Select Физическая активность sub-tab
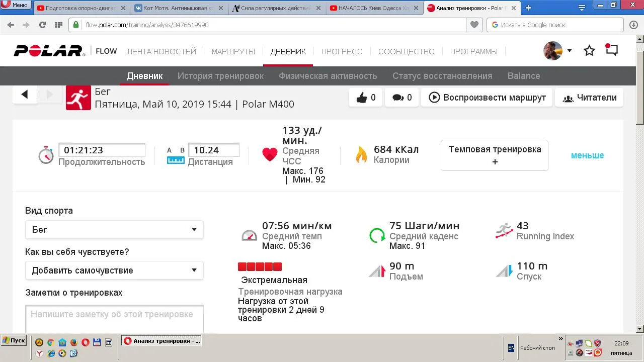 coord(328,76)
